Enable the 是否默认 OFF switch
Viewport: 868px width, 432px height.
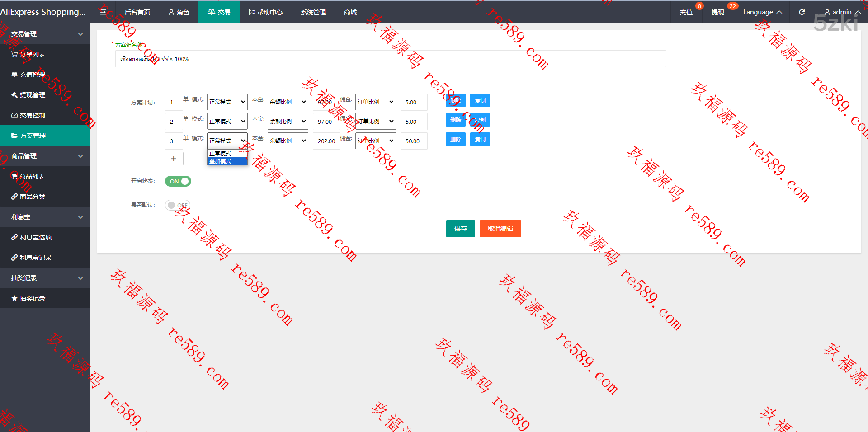pos(177,205)
